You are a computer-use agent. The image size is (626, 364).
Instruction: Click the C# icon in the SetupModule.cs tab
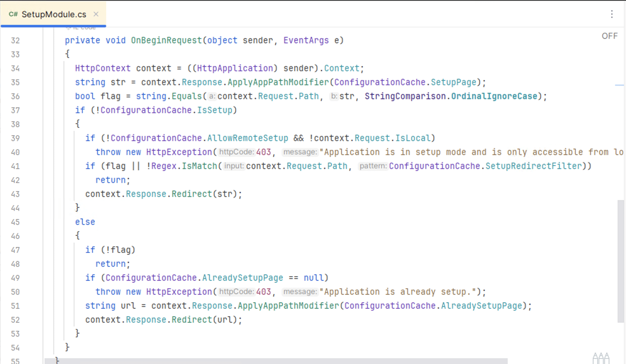click(13, 14)
